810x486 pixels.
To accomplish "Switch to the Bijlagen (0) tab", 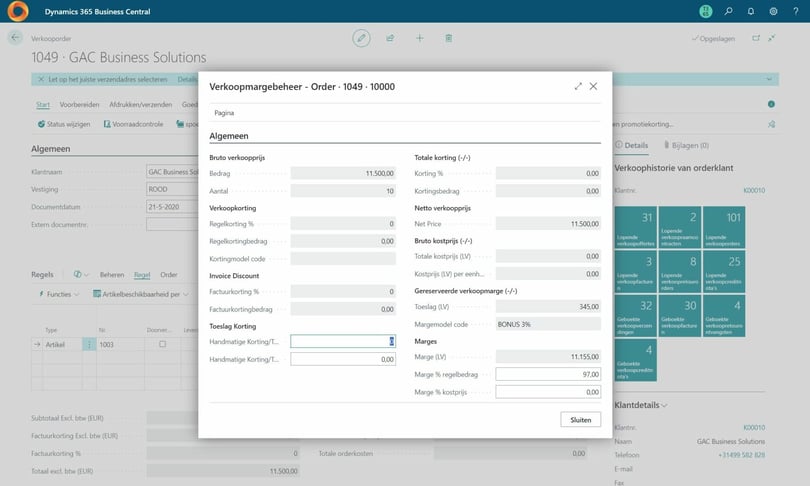I will (x=686, y=145).
